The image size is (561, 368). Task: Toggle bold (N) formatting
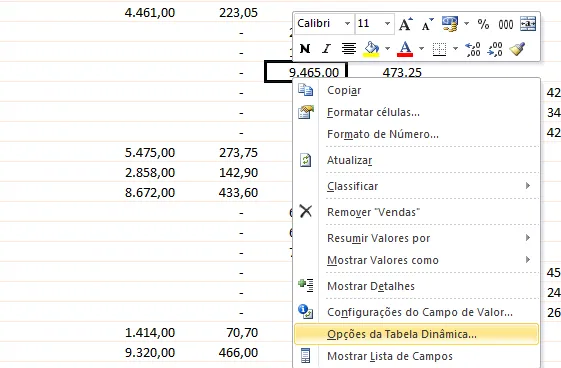305,49
